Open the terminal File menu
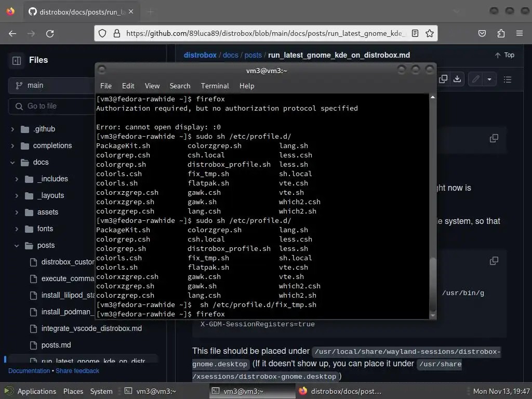Viewport: 532px width, 399px height. pos(106,86)
